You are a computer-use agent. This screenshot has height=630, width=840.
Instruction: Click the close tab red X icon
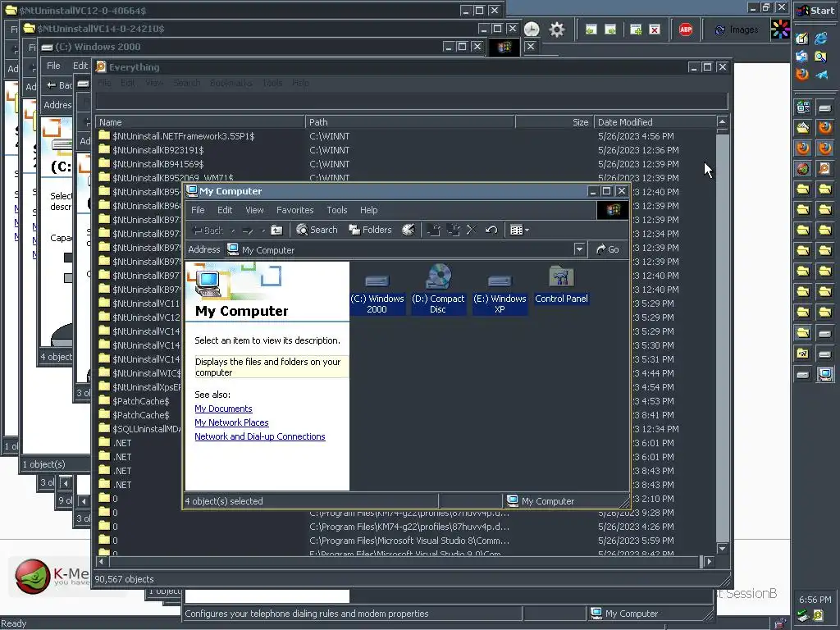[x=655, y=30]
